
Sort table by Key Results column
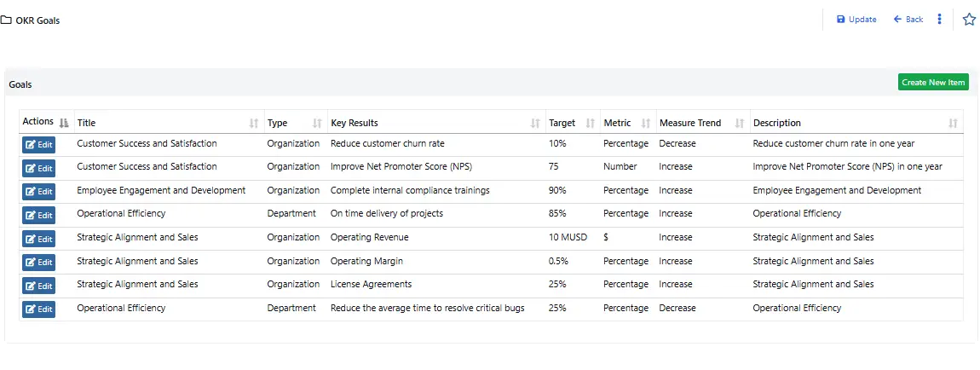[x=535, y=124]
